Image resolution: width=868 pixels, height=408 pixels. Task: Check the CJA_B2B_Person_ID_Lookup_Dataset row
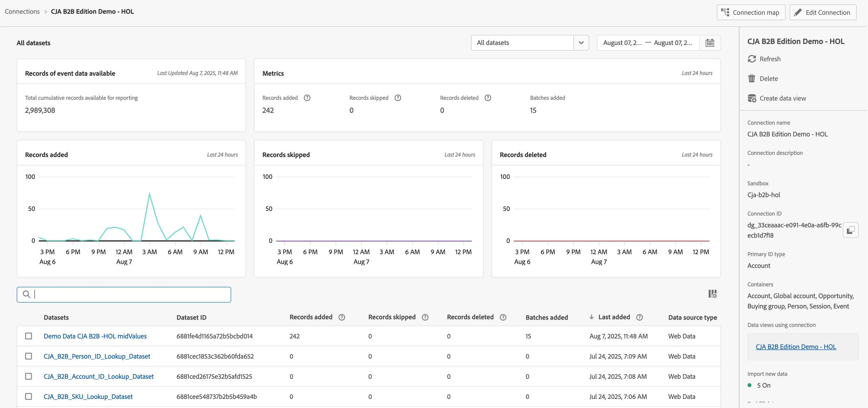tap(29, 356)
